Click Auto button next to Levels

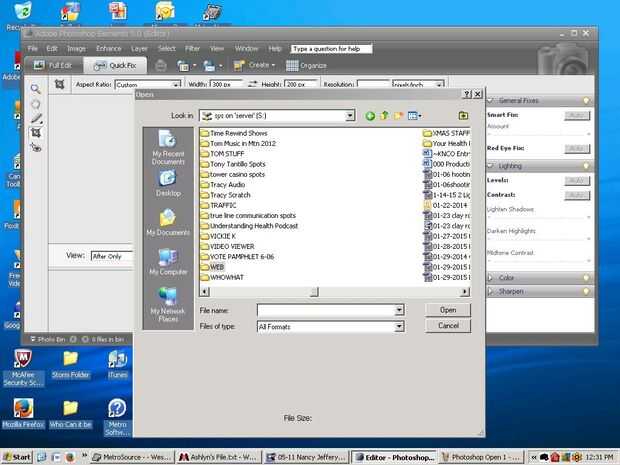(577, 180)
